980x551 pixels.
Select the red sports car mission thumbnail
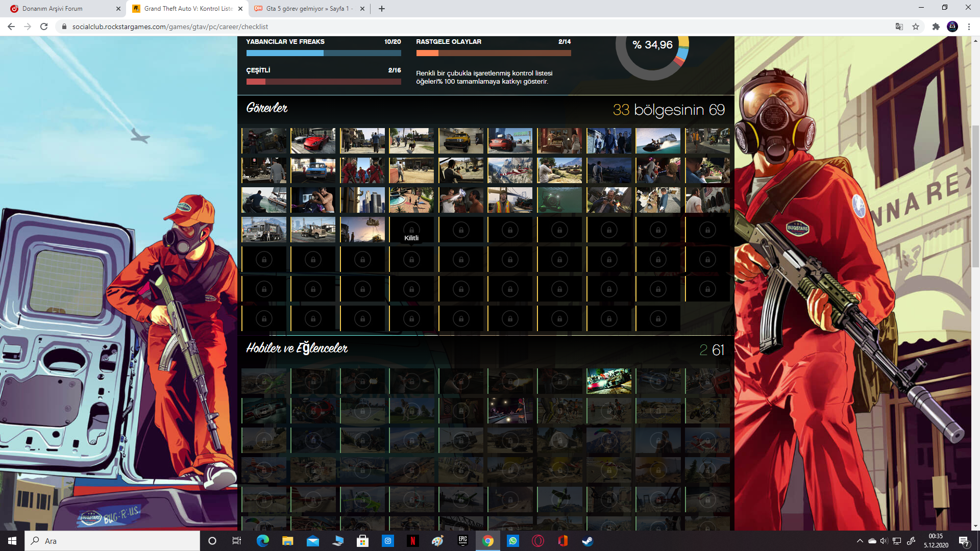pyautogui.click(x=313, y=141)
